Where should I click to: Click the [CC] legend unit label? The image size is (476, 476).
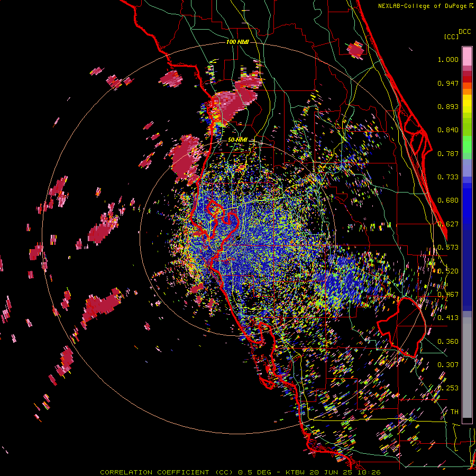click(452, 36)
